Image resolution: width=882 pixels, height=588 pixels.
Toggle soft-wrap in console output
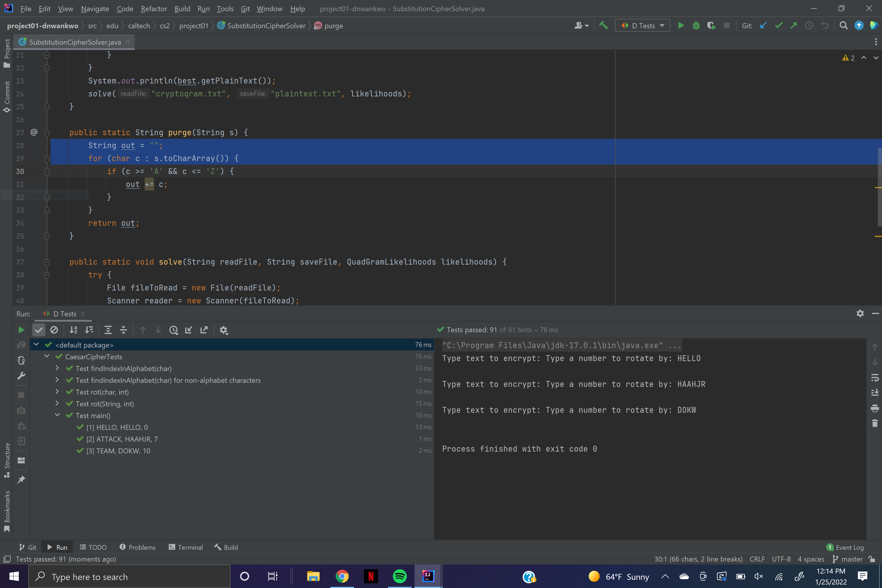tap(874, 377)
